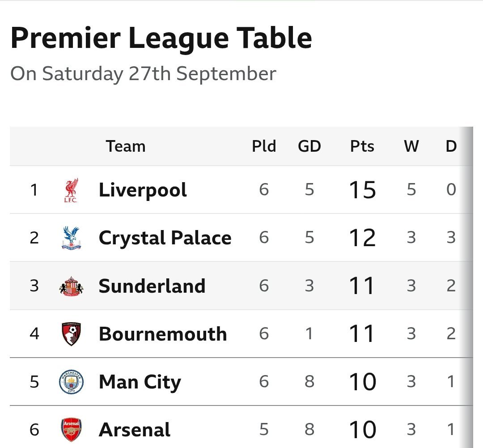Click the GD column header
Viewport: 483px width, 448px height.
[309, 146]
